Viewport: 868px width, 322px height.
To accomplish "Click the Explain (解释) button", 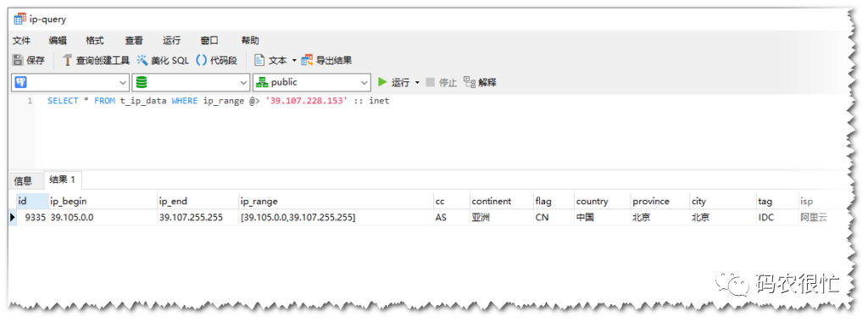I will (480, 82).
